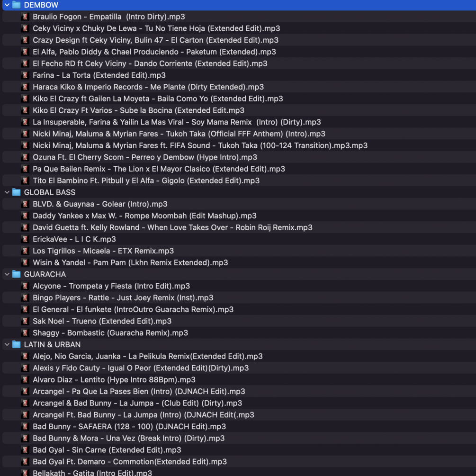
Task: Select the GLOBAL BASS folder icon
Action: click(17, 192)
